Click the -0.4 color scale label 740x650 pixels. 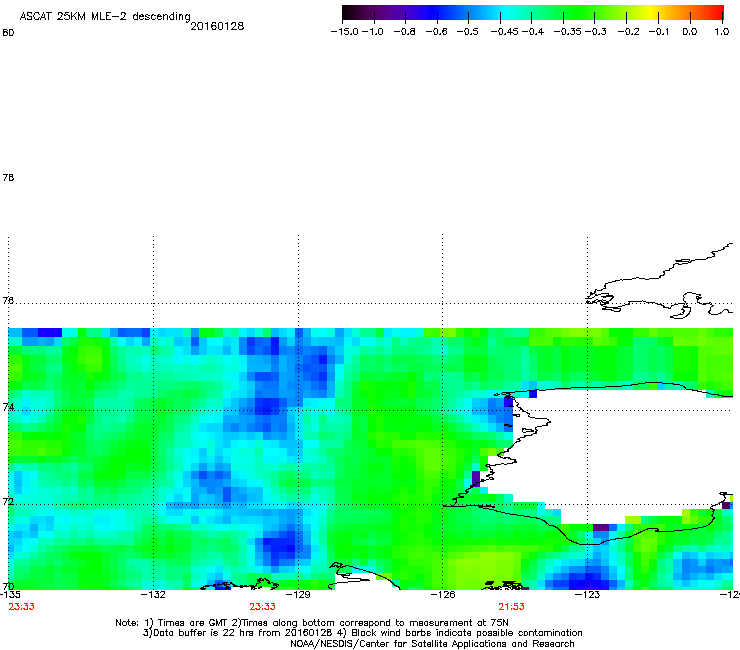(533, 32)
